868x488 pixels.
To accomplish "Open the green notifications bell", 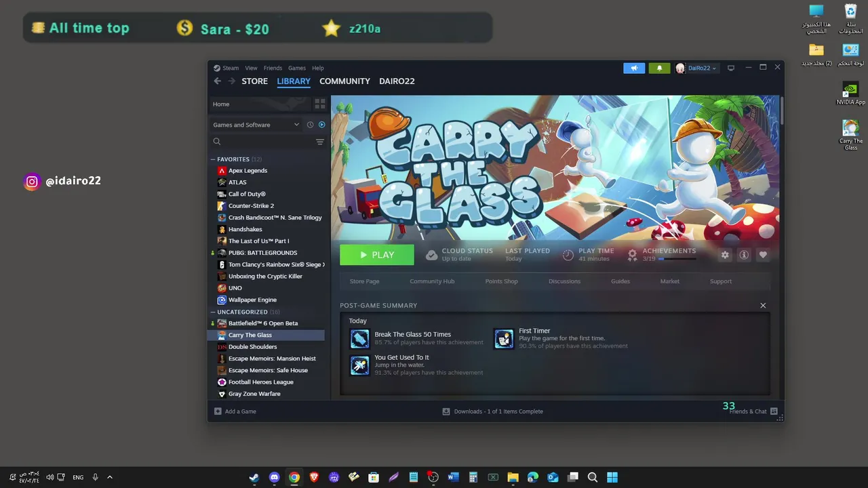I will click(659, 68).
